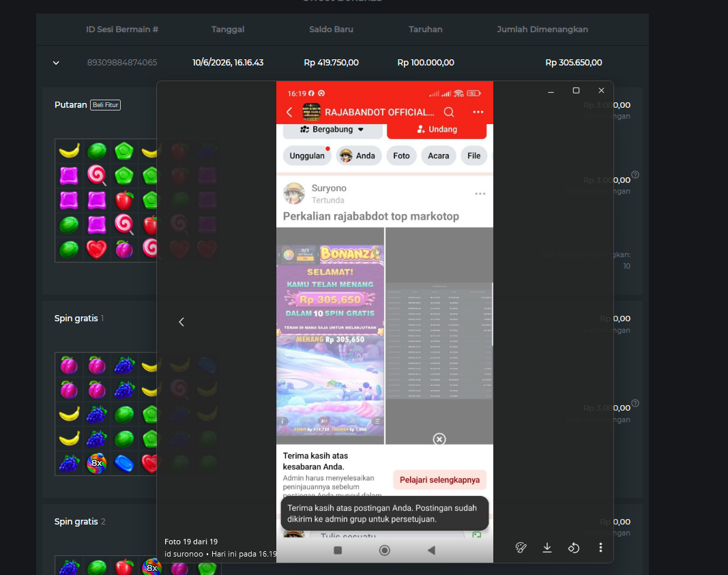
Task: Click the Spin gratis 2 heading
Action: coord(80,522)
